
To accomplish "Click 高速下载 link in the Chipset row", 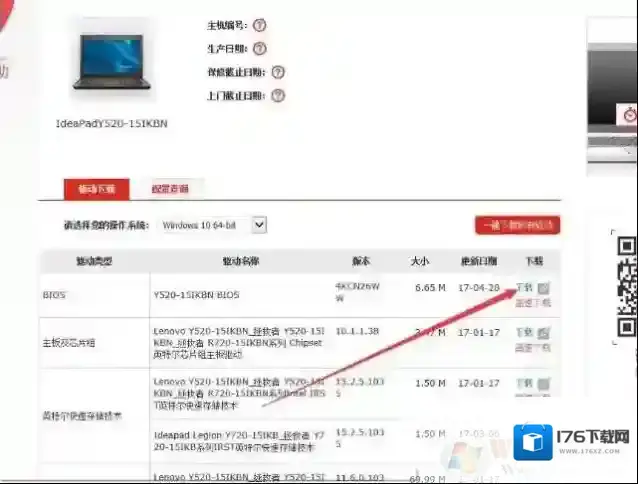I will (x=533, y=348).
